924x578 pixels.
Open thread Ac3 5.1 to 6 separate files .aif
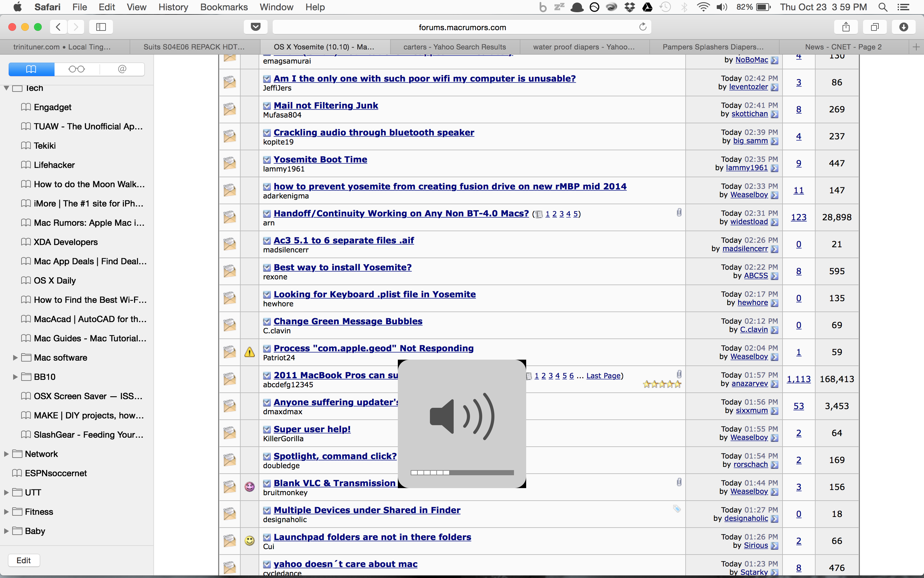click(x=344, y=241)
